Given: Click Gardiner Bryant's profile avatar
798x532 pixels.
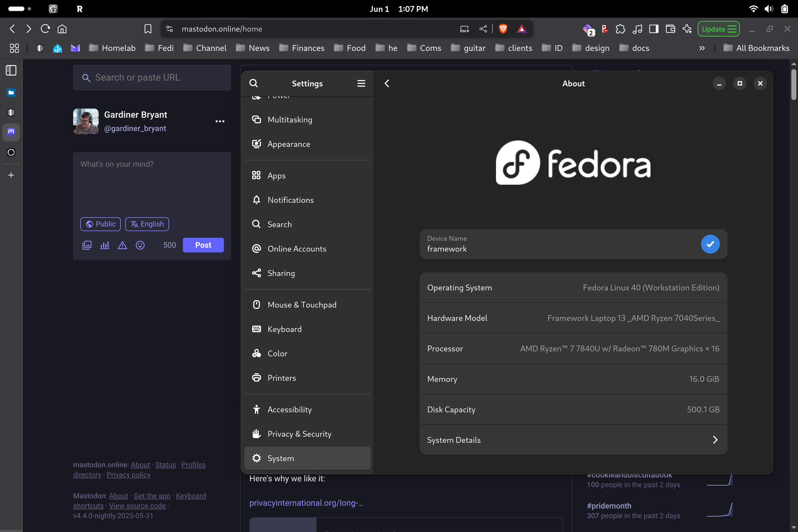Looking at the screenshot, I should click(86, 121).
